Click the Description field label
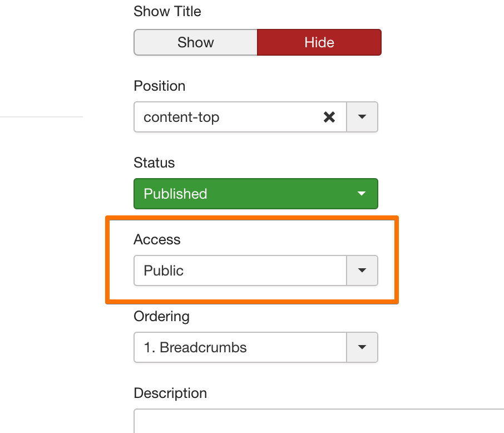 click(170, 393)
